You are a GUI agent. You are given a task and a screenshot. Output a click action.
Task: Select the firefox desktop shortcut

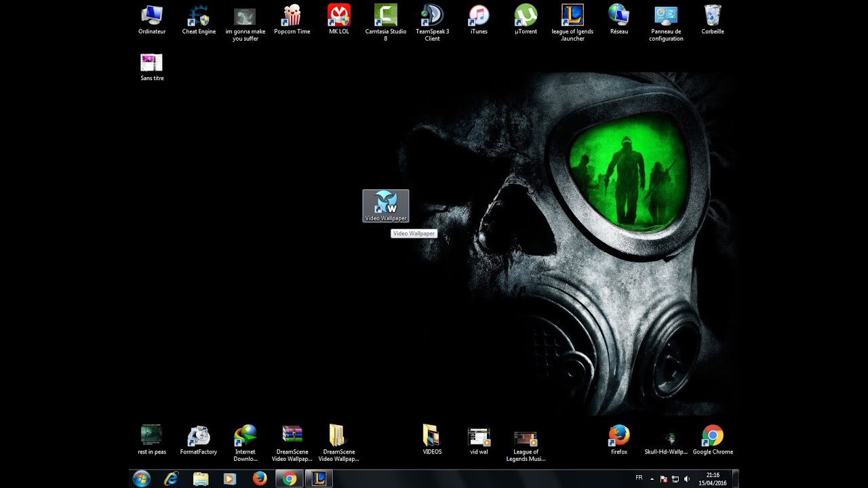click(x=619, y=440)
